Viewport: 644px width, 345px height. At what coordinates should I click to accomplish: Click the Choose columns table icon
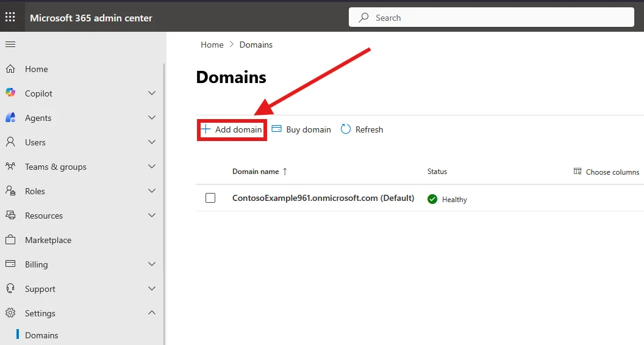(578, 172)
